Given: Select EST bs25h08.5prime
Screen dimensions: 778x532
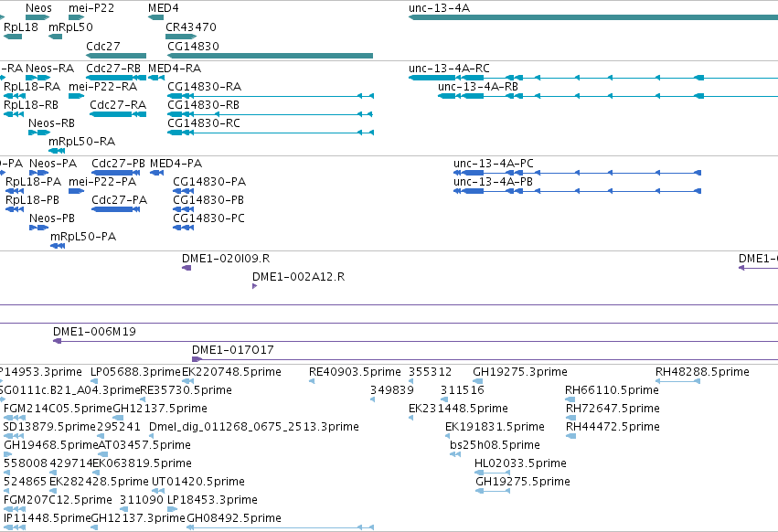Looking at the screenshot, I should click(455, 454).
